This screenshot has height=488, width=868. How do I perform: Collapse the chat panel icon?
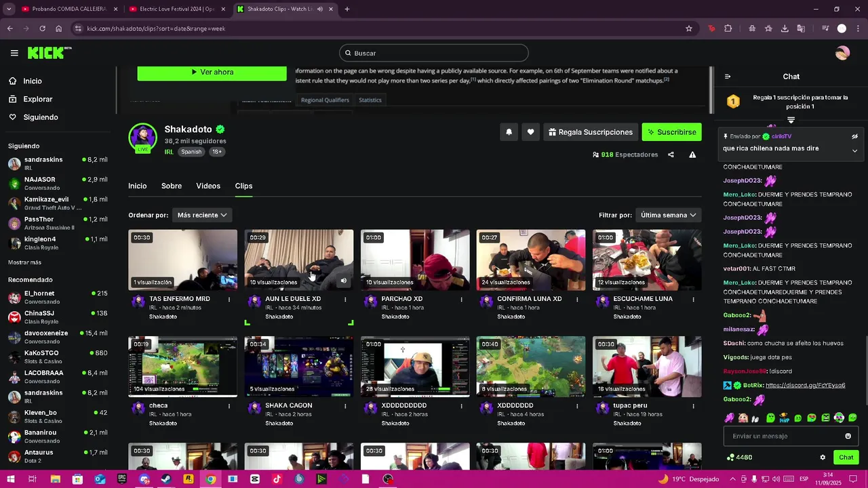[x=728, y=77]
